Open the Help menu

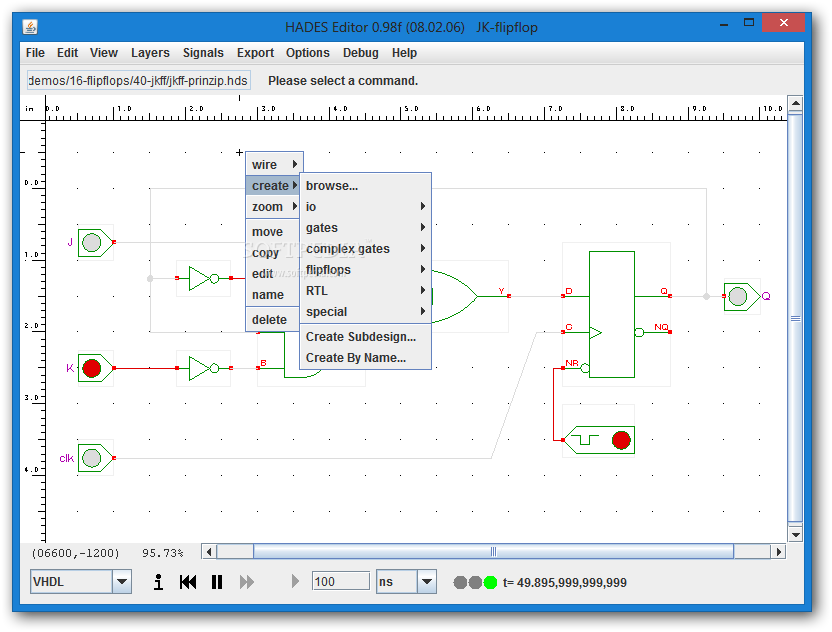click(x=404, y=53)
